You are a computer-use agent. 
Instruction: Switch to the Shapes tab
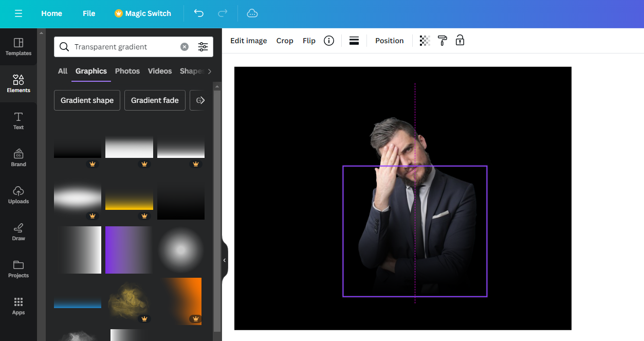(x=192, y=71)
